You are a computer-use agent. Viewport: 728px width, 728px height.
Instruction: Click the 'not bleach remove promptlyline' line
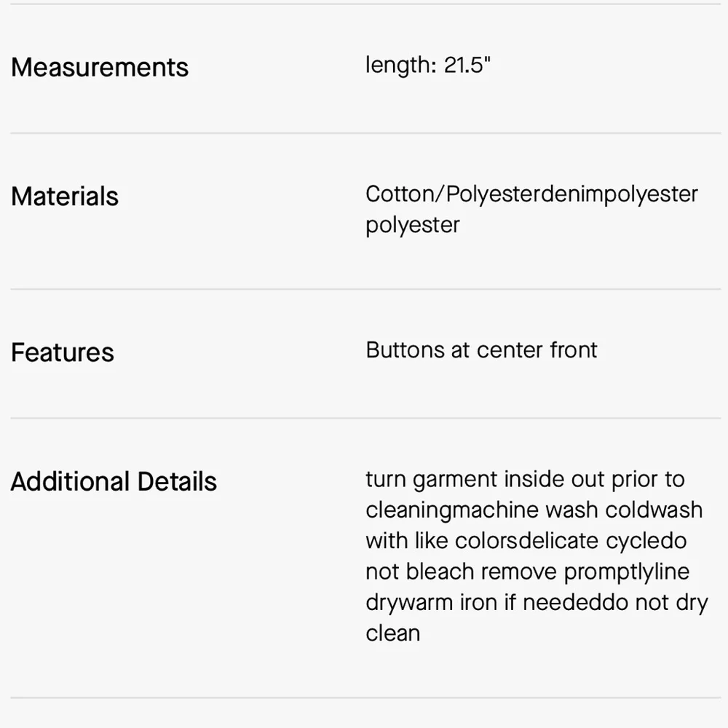527,571
